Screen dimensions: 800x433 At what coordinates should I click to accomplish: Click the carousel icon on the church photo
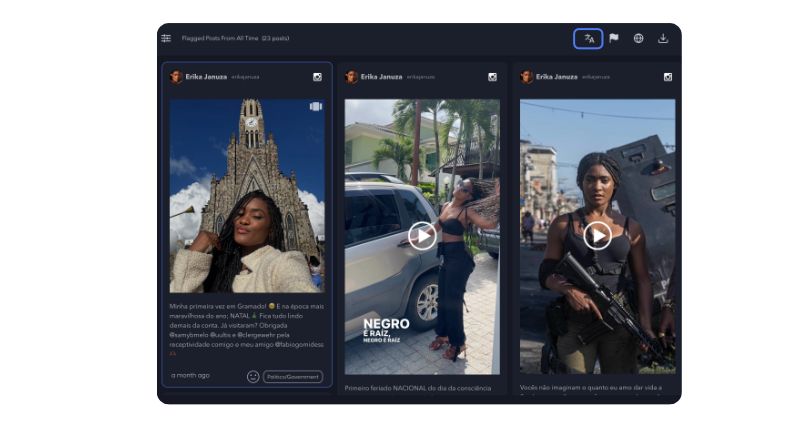[x=315, y=106]
